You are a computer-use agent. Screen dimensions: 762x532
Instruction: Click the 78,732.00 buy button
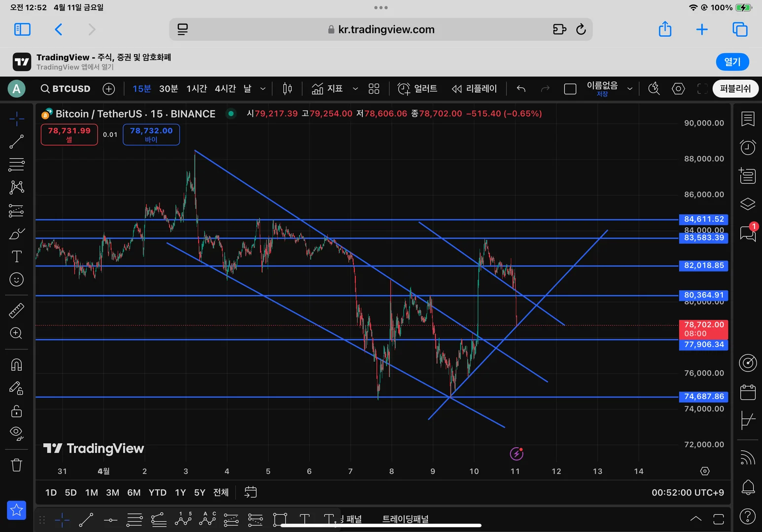click(x=151, y=134)
